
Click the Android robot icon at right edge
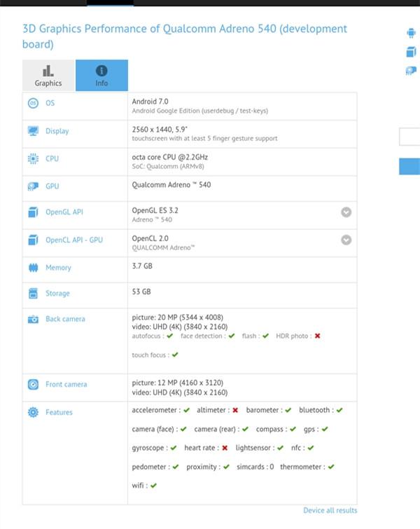[410, 33]
